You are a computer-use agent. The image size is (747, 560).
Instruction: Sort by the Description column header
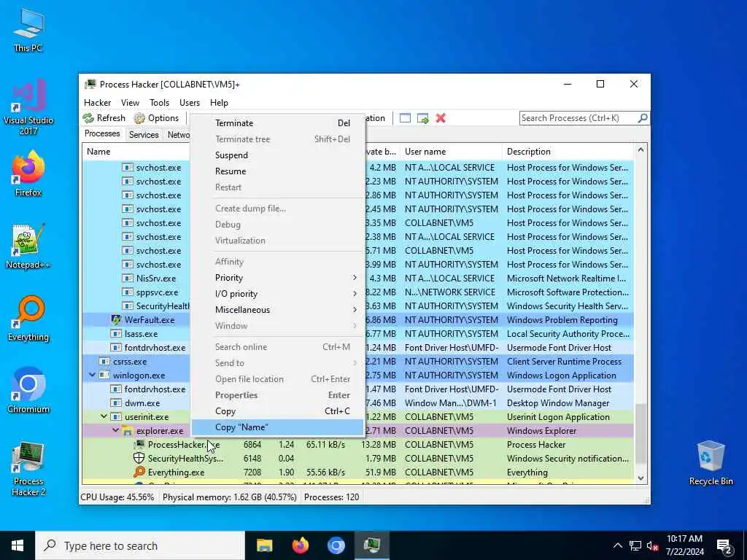568,152
